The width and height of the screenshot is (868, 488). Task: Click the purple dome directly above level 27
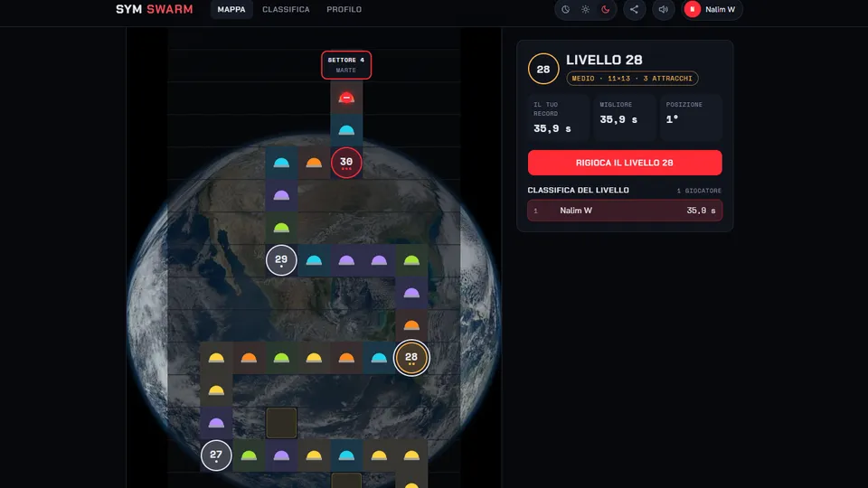point(216,423)
